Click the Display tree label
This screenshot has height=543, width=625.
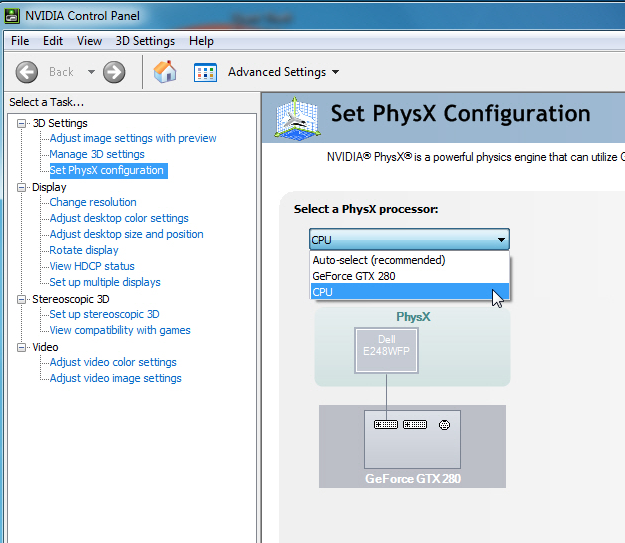49,187
